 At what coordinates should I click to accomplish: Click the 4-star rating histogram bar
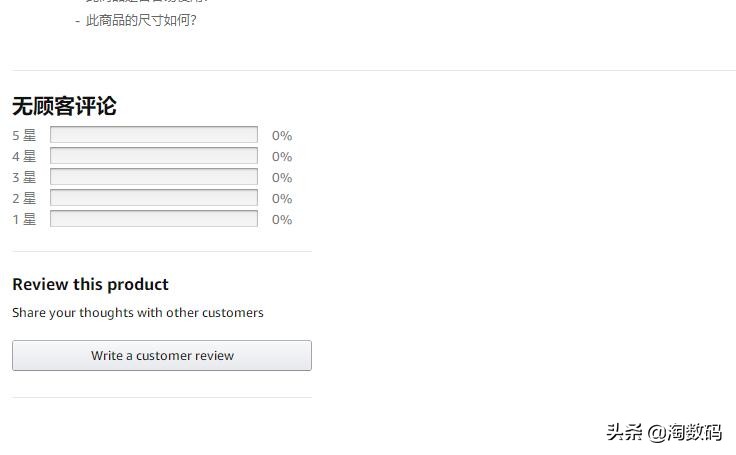(x=154, y=156)
